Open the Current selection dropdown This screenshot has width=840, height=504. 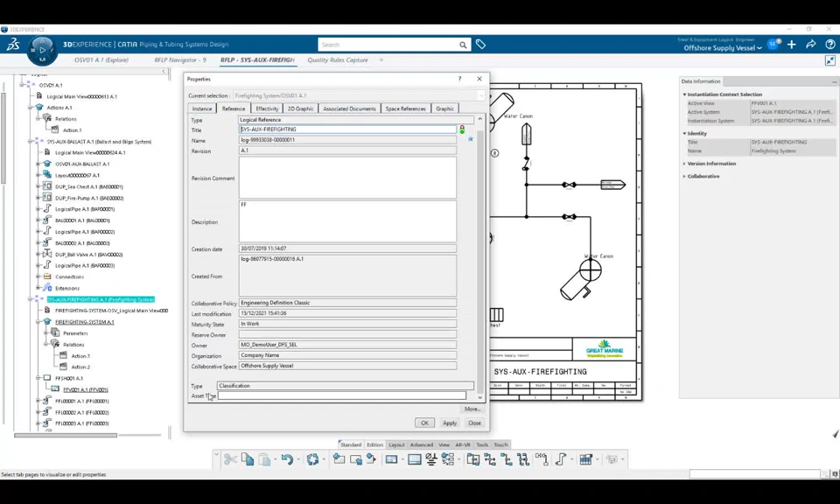click(480, 96)
